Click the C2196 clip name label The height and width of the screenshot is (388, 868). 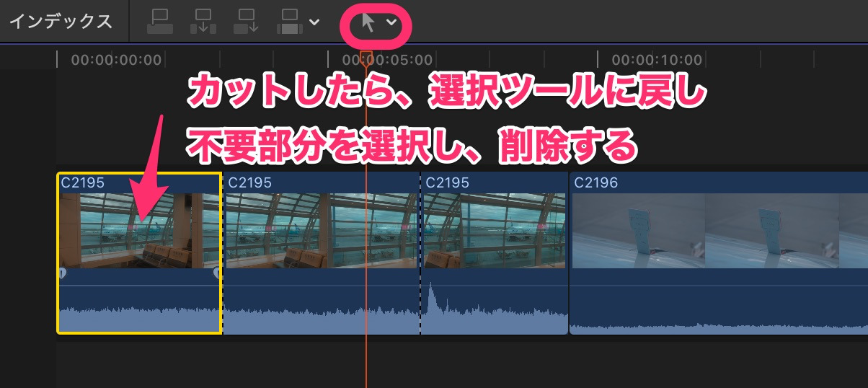pyautogui.click(x=595, y=183)
